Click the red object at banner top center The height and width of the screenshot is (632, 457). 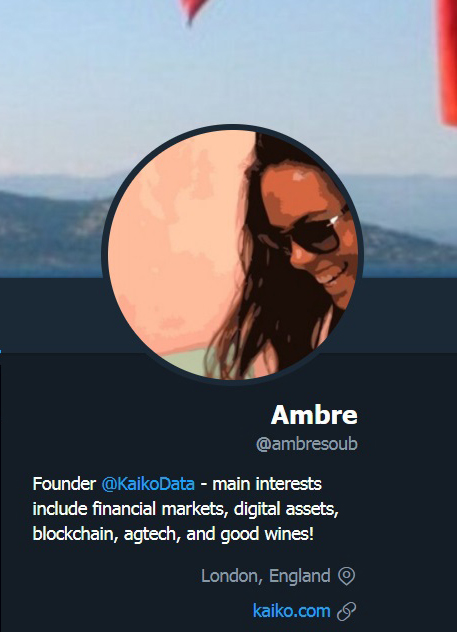(x=194, y=10)
